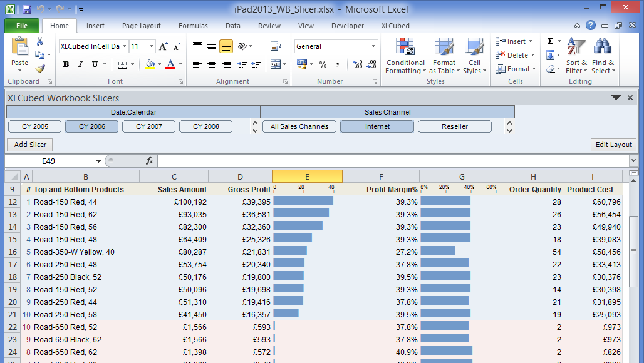Viewport: 644px width, 363px height.
Task: Switch to the XLCubed tab
Action: pyautogui.click(x=395, y=26)
